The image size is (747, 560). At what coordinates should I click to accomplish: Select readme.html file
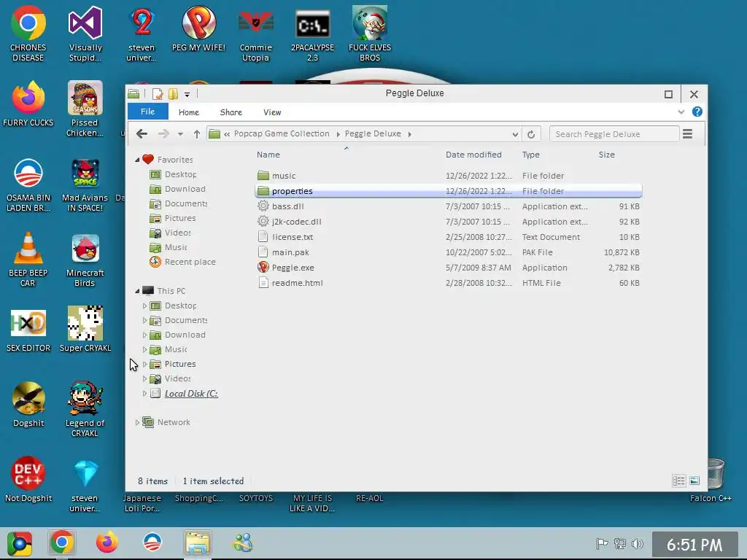pyautogui.click(x=449, y=283)
